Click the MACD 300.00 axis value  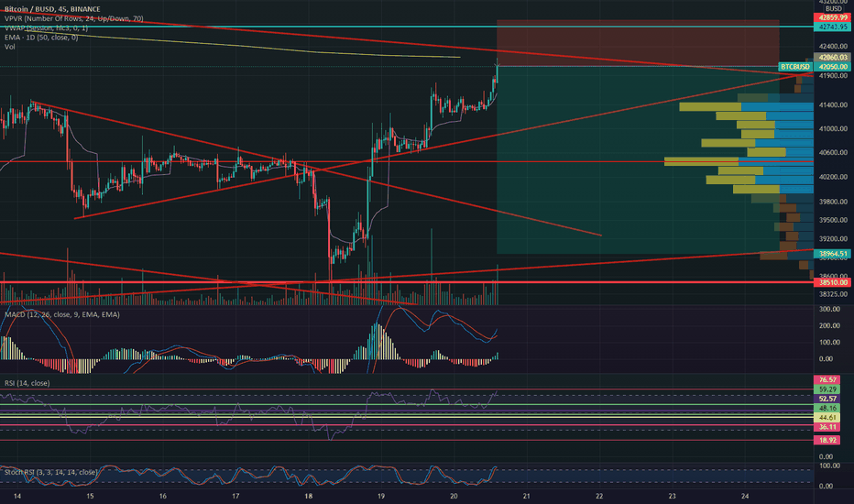[x=829, y=309]
